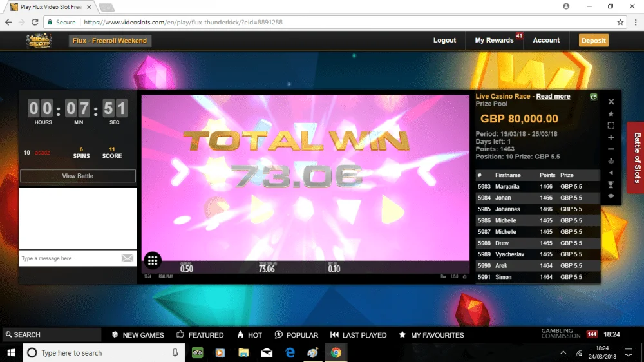The width and height of the screenshot is (644, 362).
Task: Open FEATURED games category
Action: [200, 335]
